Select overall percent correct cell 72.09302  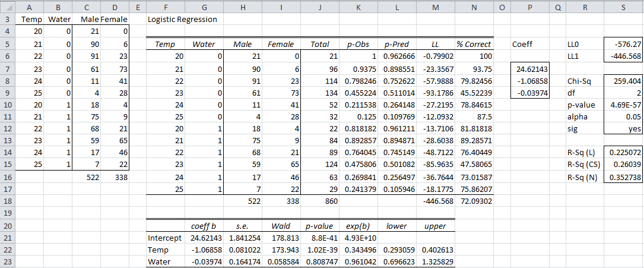[473, 217]
